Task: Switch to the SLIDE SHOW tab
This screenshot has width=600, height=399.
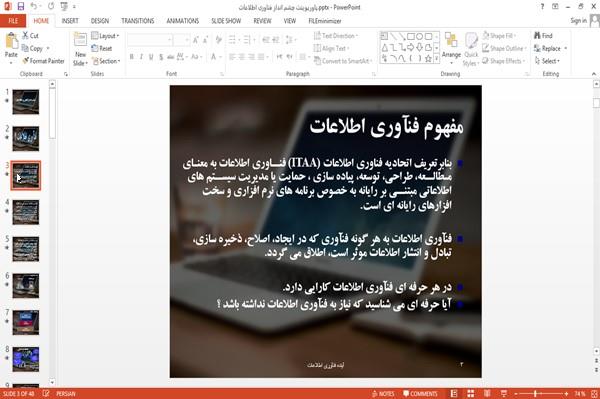Action: (226, 21)
